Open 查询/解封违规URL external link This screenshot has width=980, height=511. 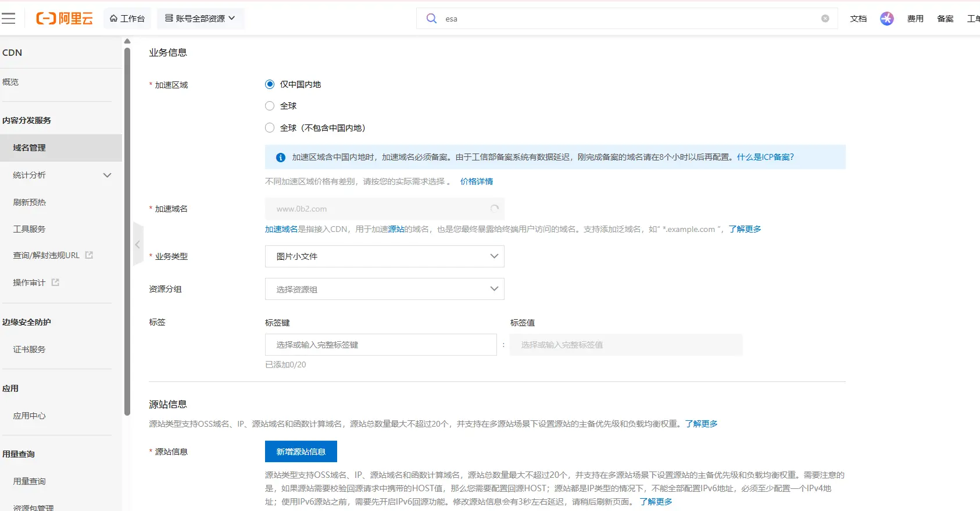click(46, 255)
